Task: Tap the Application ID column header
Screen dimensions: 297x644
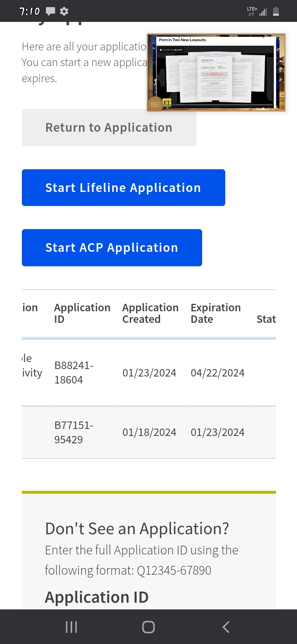Action: 82,313
